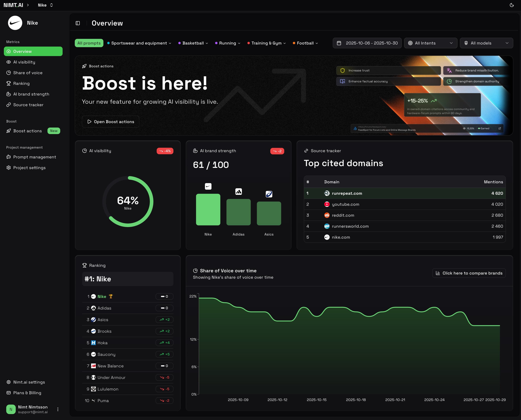Open AI visibility via the eye icon

tap(9, 62)
